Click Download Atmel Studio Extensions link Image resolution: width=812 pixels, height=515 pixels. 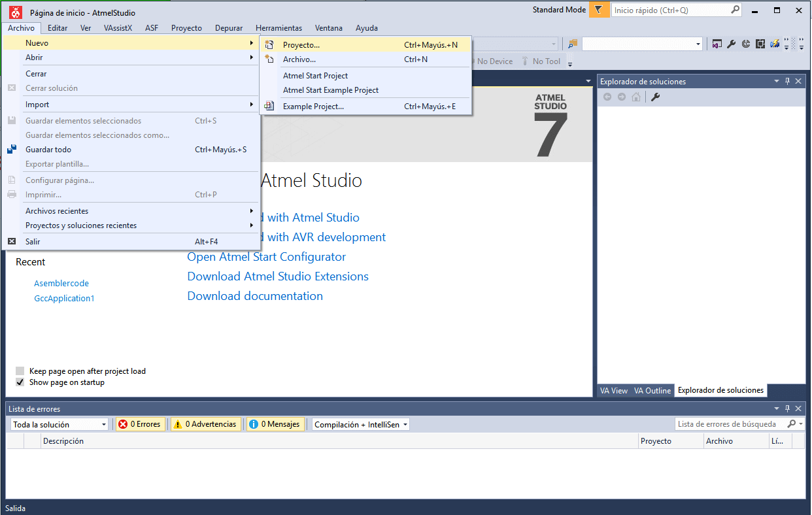coord(278,276)
